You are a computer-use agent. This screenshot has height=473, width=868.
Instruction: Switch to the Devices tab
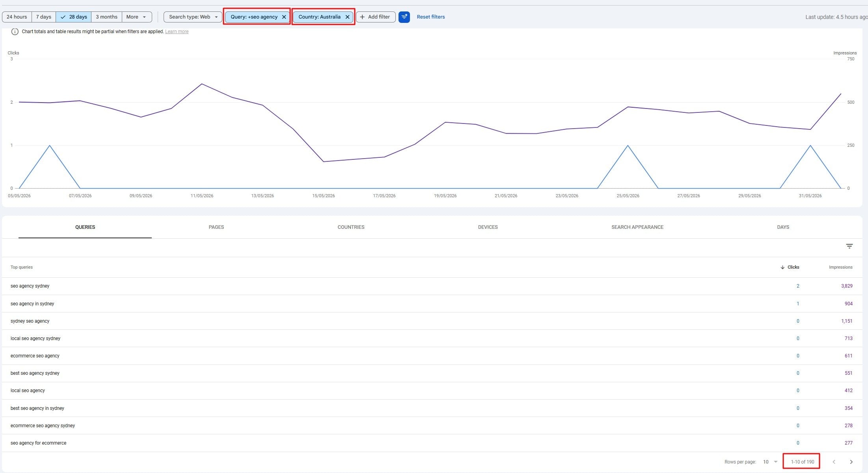[488, 227]
